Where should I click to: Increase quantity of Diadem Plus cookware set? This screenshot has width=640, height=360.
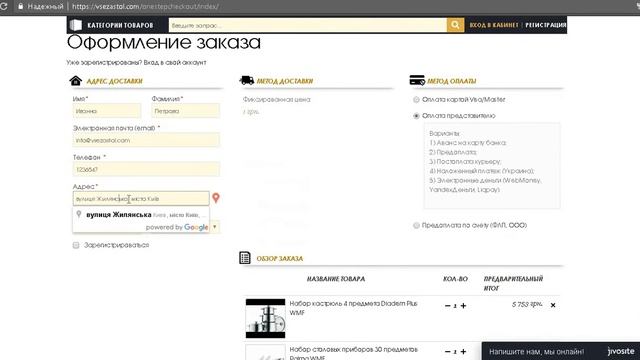463,305
